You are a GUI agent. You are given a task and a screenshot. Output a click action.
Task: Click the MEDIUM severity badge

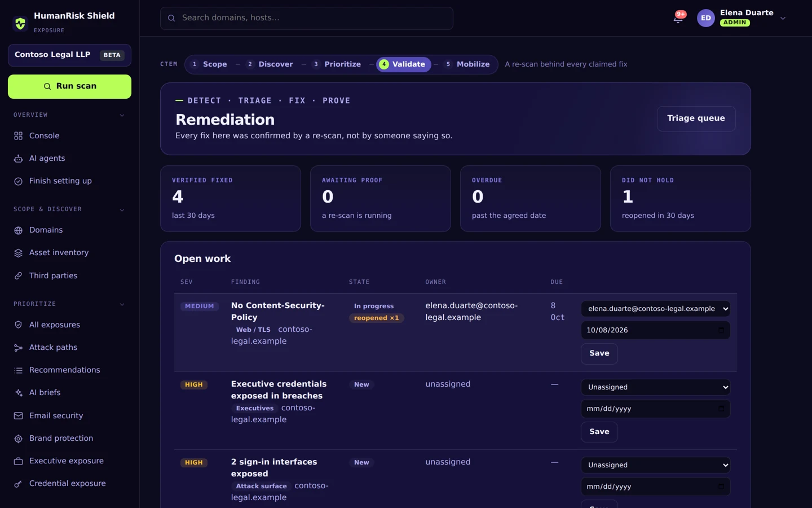coord(200,306)
